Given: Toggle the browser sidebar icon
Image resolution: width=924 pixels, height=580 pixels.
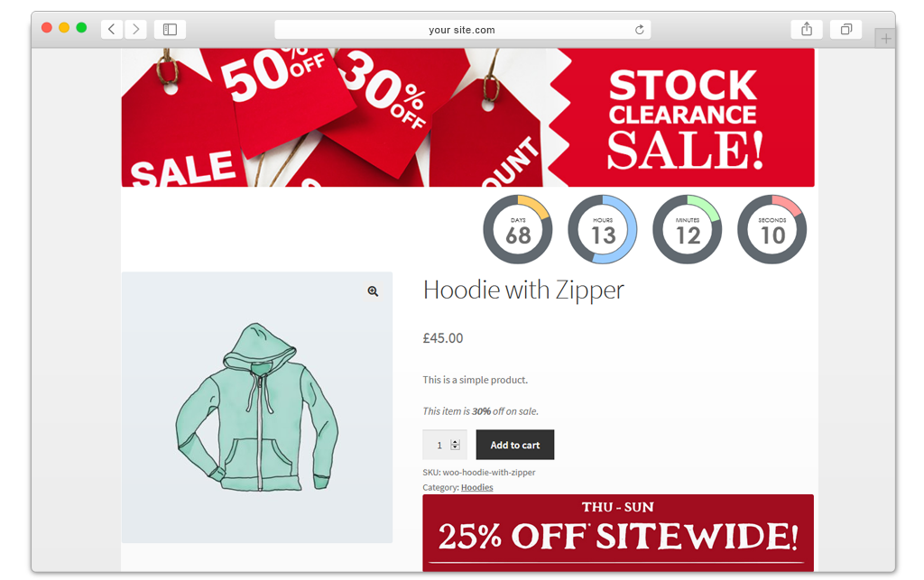Looking at the screenshot, I should [170, 29].
